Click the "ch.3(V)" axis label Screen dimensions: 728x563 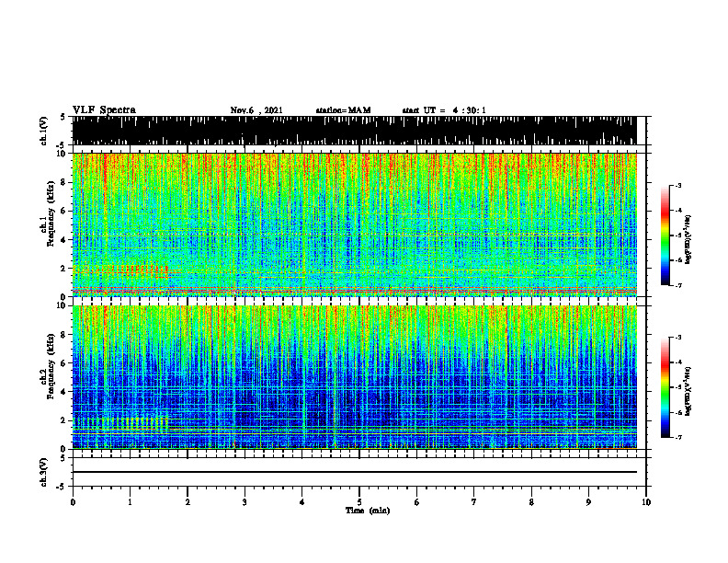[44, 472]
